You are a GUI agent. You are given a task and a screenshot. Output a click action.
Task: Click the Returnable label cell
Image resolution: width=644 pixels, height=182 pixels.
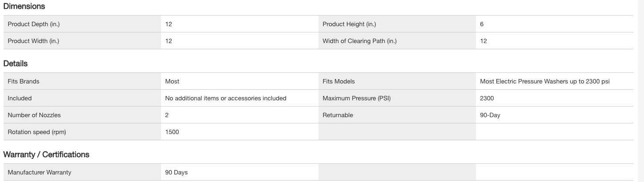(x=338, y=115)
